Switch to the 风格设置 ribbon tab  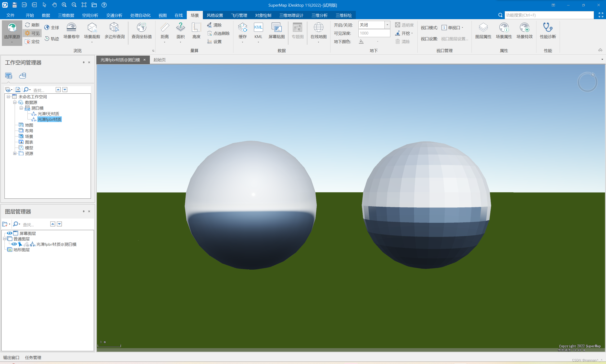click(214, 15)
